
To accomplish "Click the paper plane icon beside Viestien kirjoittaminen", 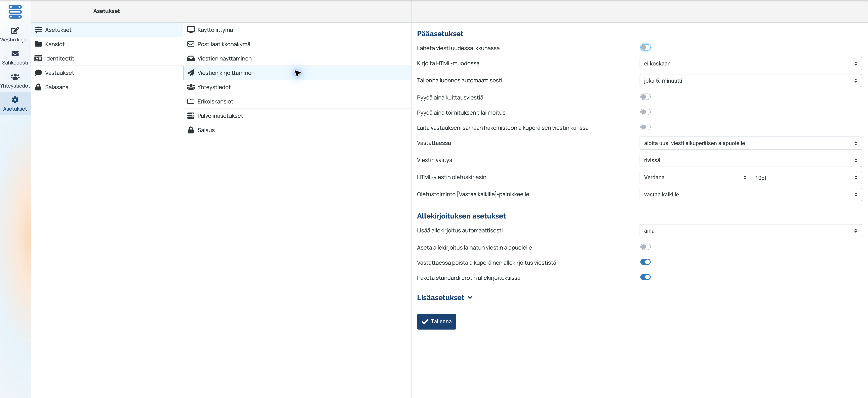I will (x=191, y=72).
